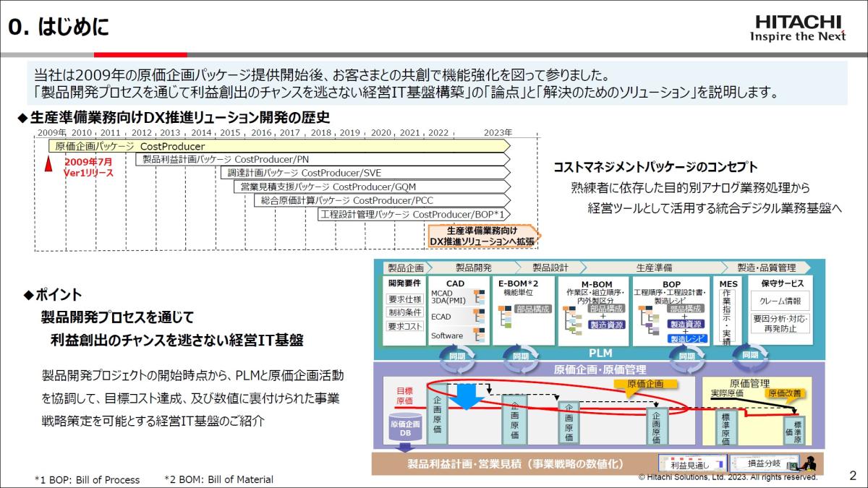Select the 製品企画 process stage
Image resolution: width=868 pixels, height=488 pixels.
[x=408, y=267]
